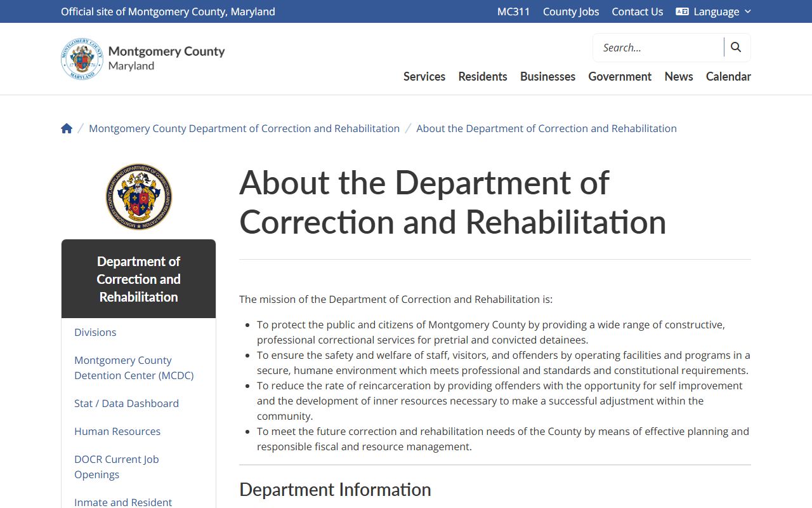Click the mission statement intro sentence
The height and width of the screenshot is (508, 812).
pos(396,299)
